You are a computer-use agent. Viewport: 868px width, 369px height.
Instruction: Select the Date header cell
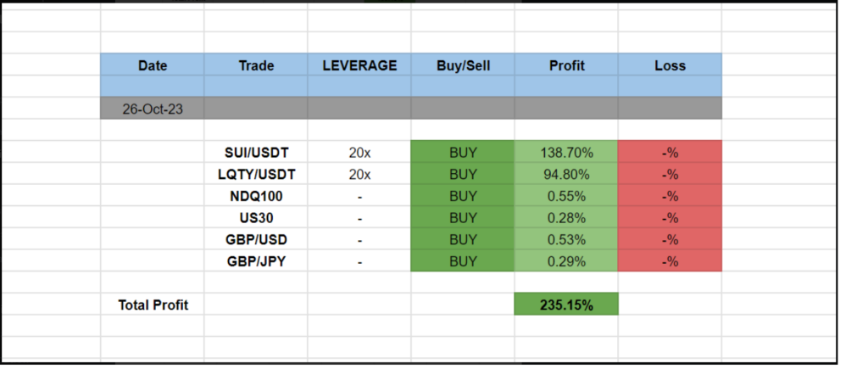click(153, 65)
